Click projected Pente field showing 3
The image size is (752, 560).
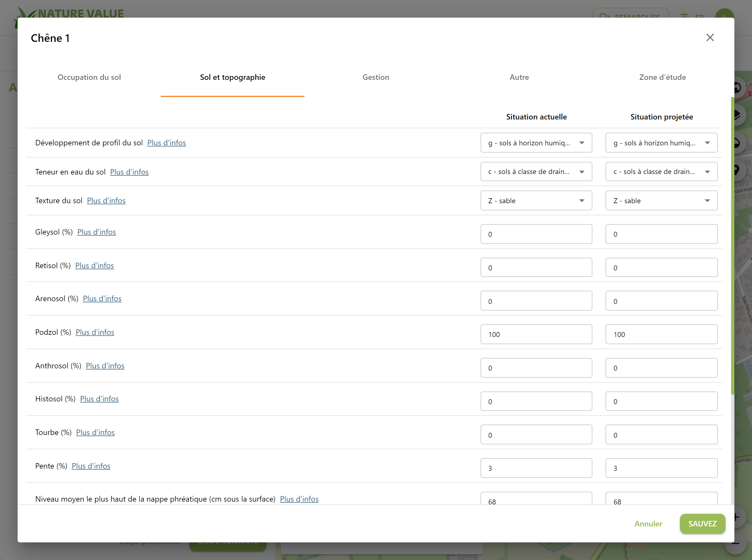[x=661, y=469]
